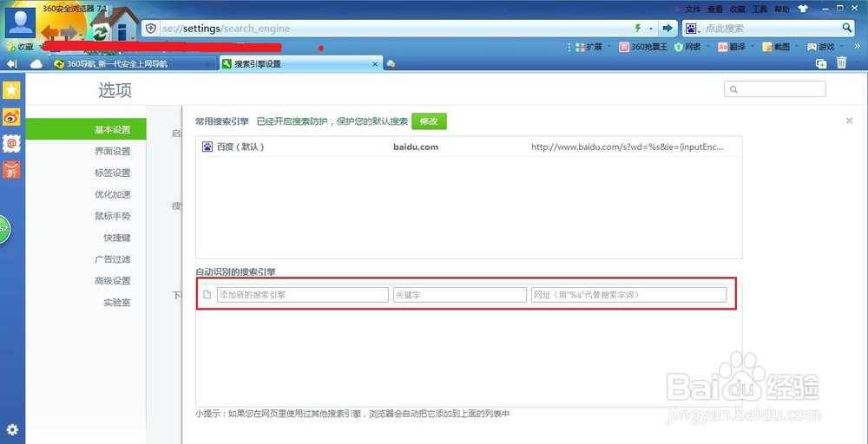Click the t-shirt skin icon
Viewport: 868px width, 444px height.
[803, 9]
